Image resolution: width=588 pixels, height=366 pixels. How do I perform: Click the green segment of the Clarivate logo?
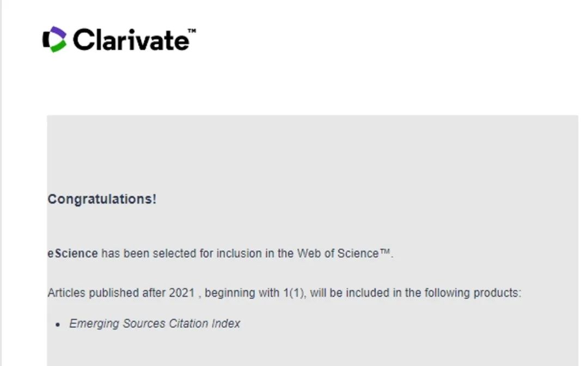pos(57,47)
